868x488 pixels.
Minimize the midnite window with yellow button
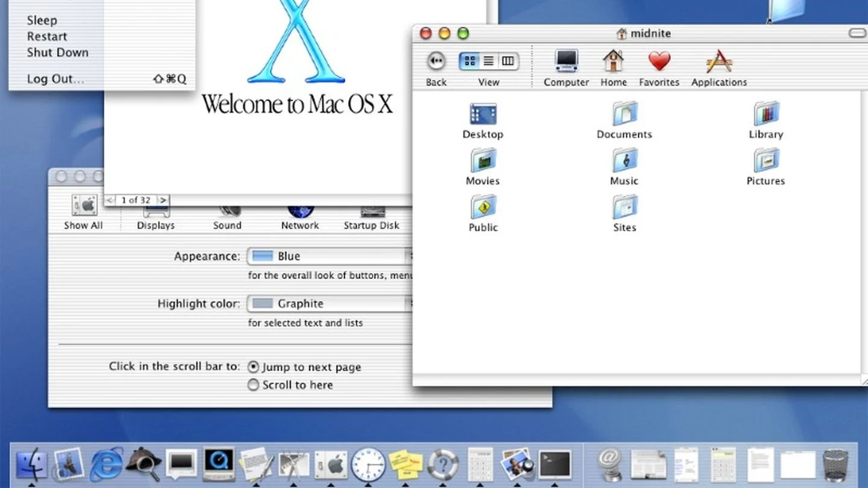click(444, 33)
